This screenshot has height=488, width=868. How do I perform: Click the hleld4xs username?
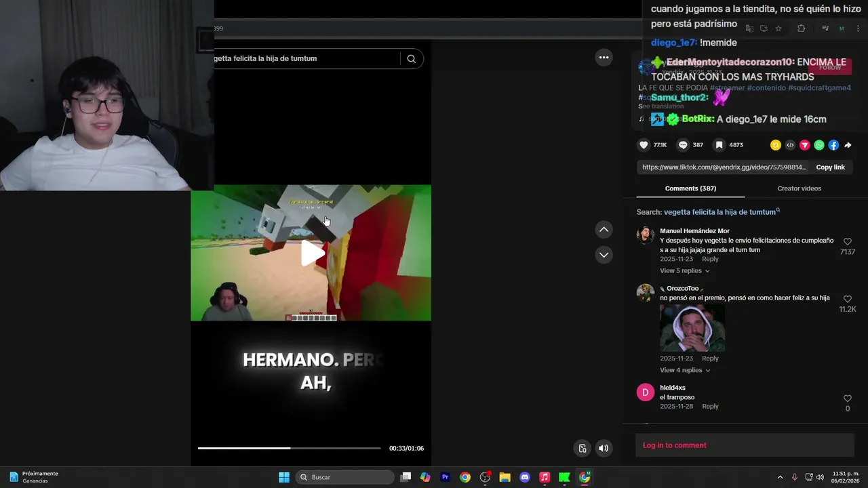(673, 388)
